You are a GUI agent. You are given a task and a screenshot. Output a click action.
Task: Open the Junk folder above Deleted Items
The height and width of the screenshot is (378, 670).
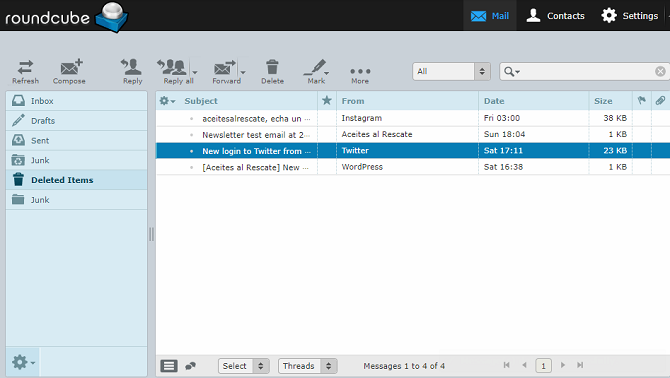pyautogui.click(x=76, y=160)
